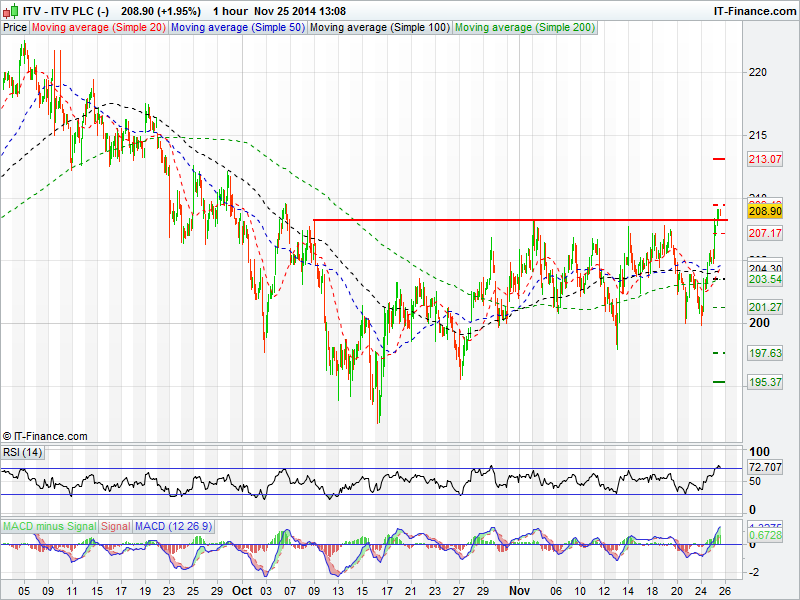
Task: Click the Nov marker on time axis
Action: 517,591
